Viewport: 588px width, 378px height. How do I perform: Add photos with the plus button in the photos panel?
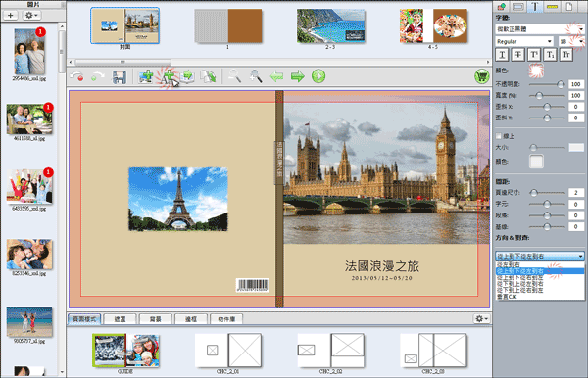pyautogui.click(x=11, y=15)
